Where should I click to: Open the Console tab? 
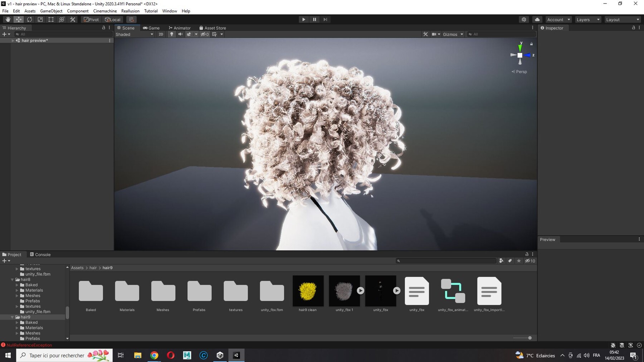coord(40,254)
